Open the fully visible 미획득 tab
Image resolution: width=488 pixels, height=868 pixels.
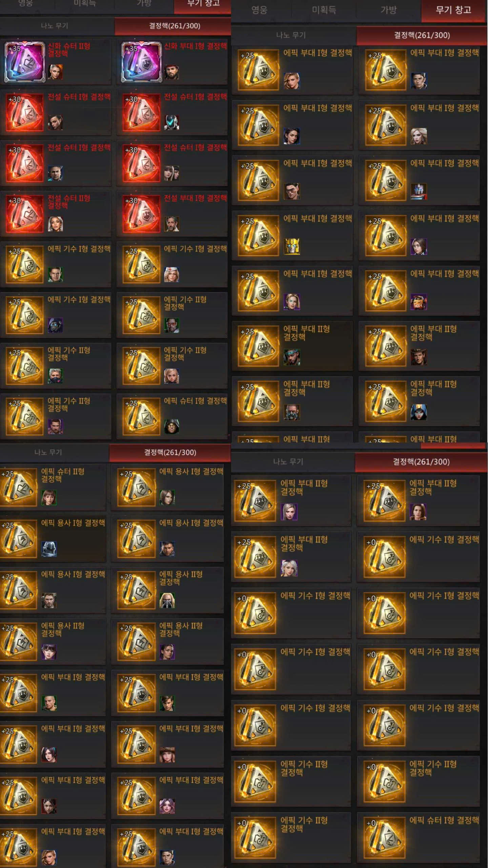[x=324, y=10]
